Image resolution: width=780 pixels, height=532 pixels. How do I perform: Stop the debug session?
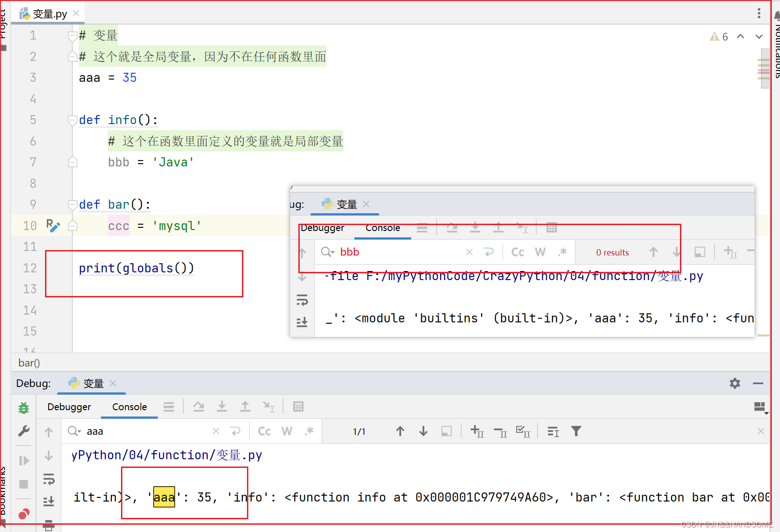[24, 484]
